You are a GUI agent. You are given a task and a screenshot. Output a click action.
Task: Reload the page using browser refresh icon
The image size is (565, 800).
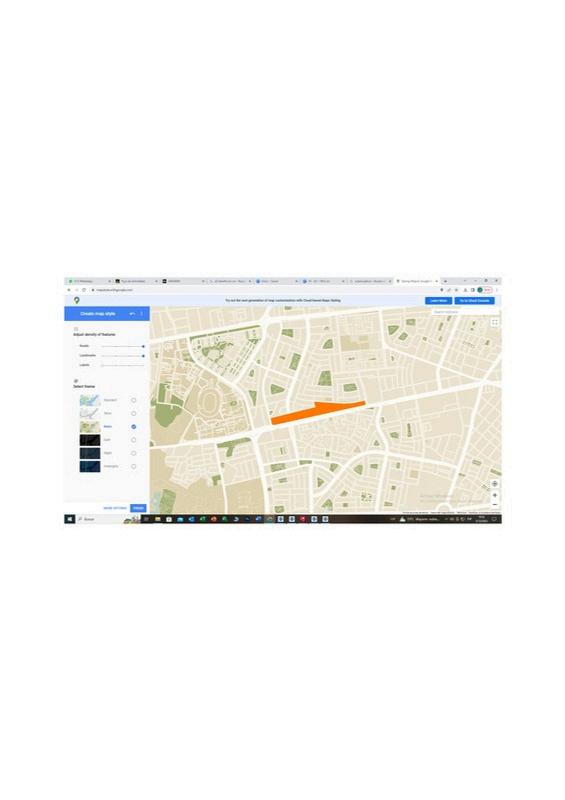coord(84,290)
